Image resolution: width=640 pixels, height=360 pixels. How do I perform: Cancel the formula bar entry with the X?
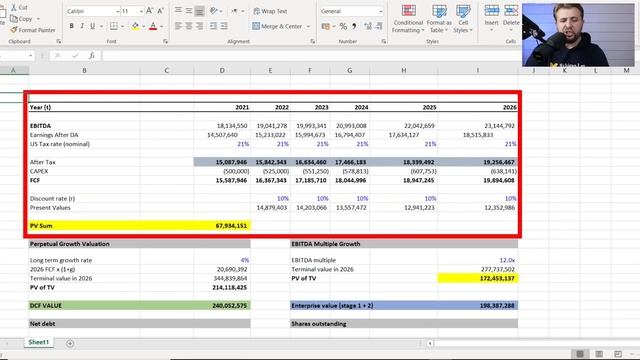[x=58, y=56]
